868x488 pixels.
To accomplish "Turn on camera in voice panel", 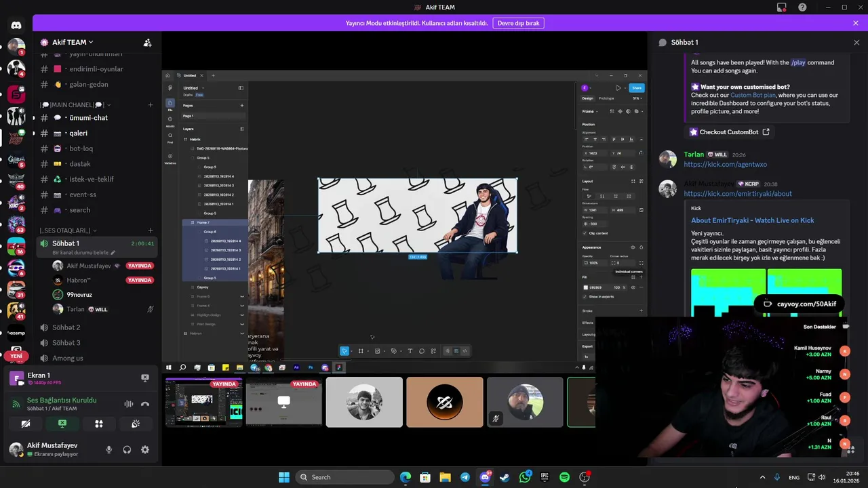I will point(26,424).
